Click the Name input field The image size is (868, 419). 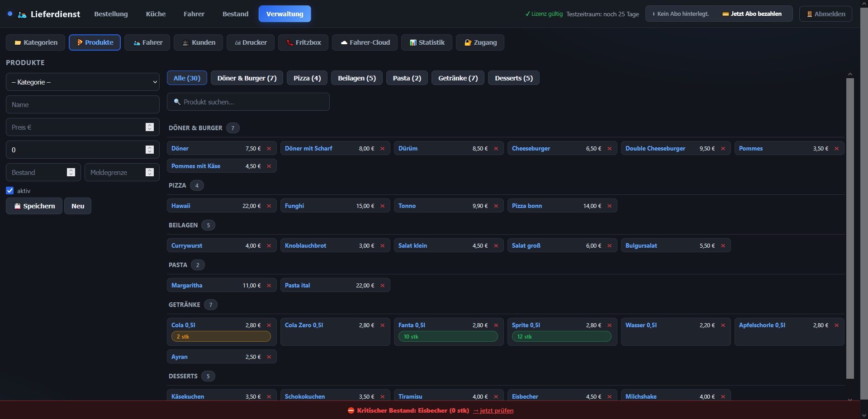(x=83, y=105)
